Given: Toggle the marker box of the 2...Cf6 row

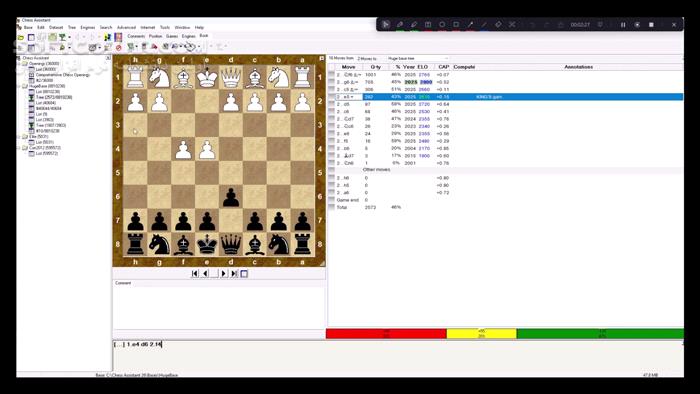Looking at the screenshot, I should [331, 75].
